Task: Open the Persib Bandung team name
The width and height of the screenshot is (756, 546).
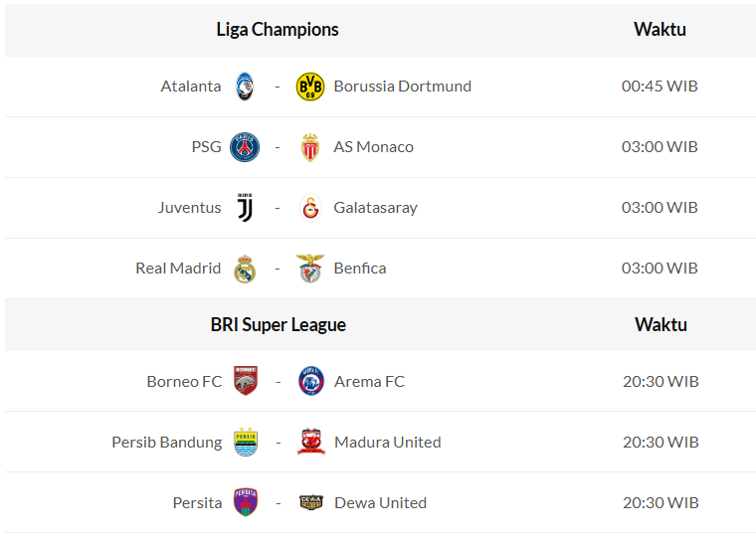Action: 166,442
